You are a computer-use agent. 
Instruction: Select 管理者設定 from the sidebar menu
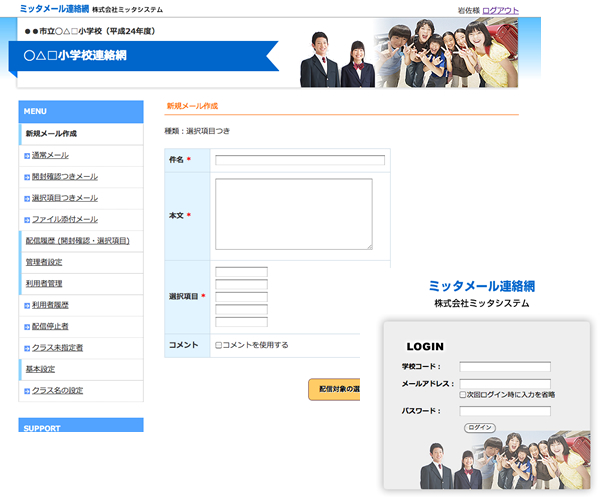pos(44,262)
